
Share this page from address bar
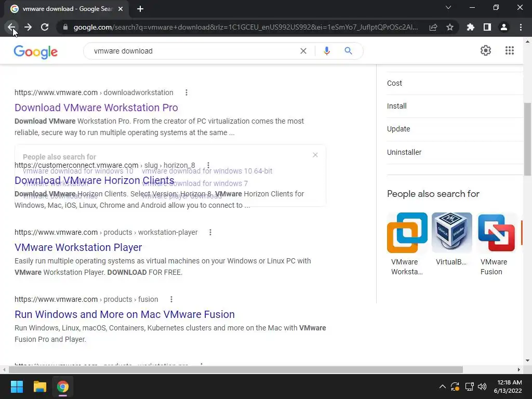pos(433,27)
